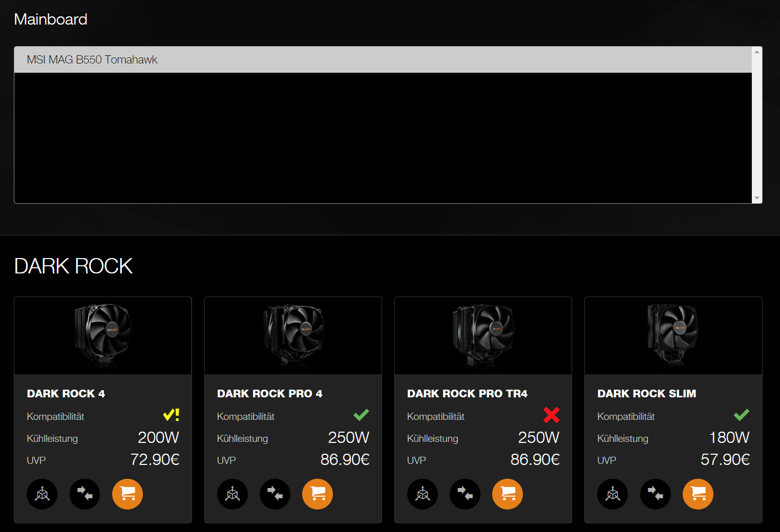
Task: Click the green compatibility check for Dark Rock Pro 4
Action: click(361, 415)
